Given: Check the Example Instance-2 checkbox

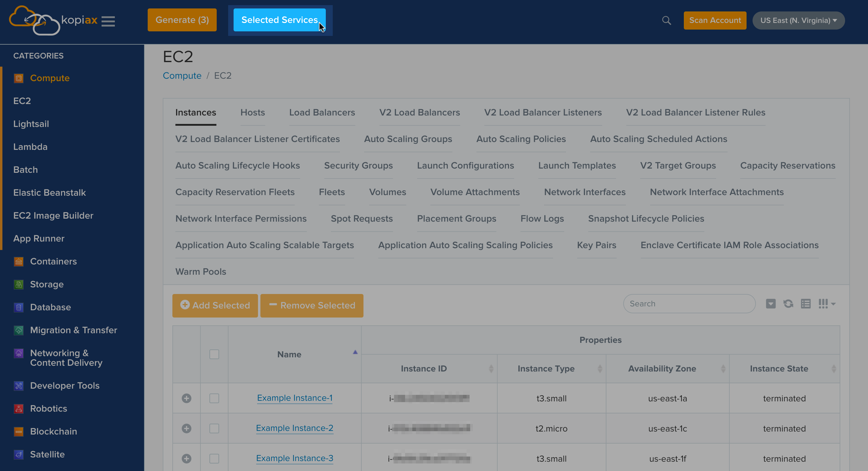Looking at the screenshot, I should (214, 428).
